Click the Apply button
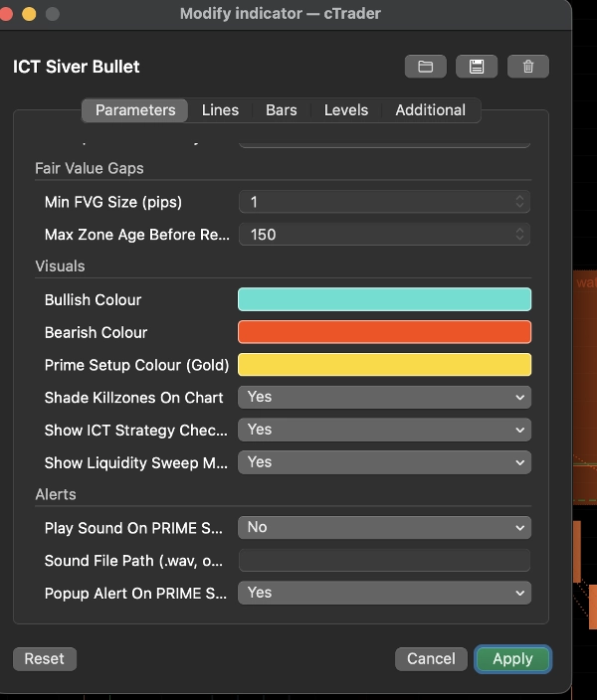The height and width of the screenshot is (700, 597). [512, 659]
